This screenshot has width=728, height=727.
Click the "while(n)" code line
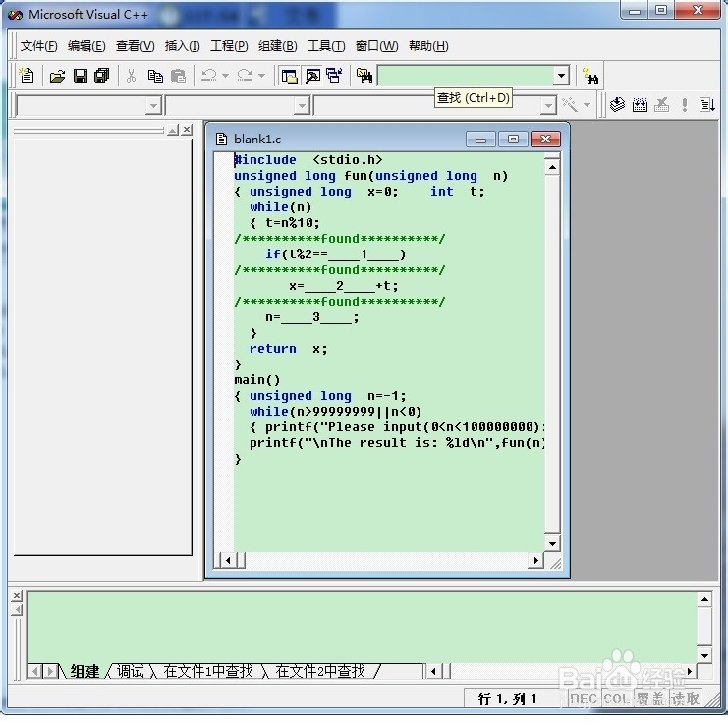(280, 207)
